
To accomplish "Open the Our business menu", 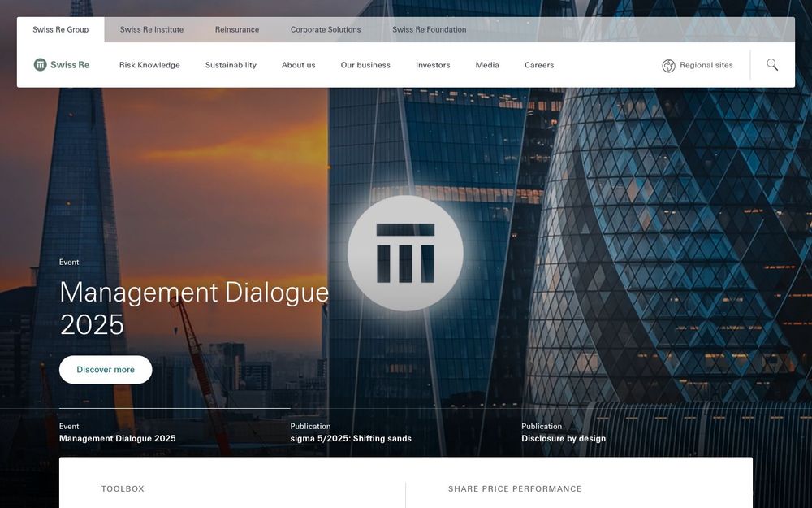I will [365, 63].
